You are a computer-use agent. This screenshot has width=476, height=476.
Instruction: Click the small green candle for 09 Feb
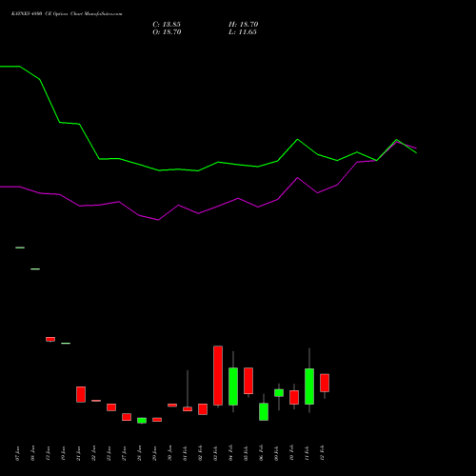(x=279, y=393)
